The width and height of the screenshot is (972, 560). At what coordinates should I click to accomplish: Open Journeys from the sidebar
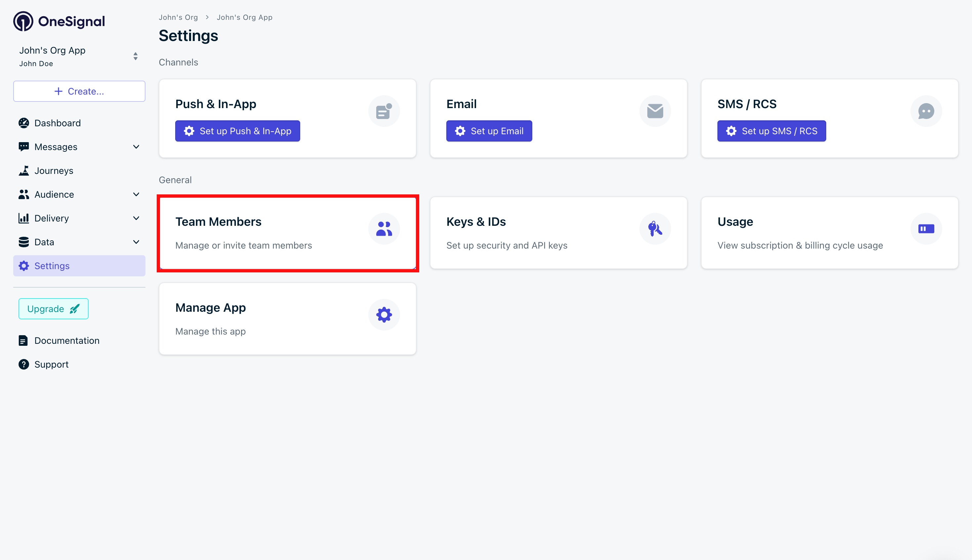pos(54,171)
